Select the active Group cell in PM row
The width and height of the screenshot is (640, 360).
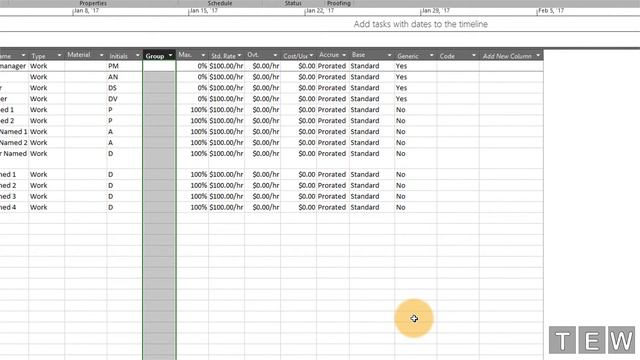tap(159, 66)
